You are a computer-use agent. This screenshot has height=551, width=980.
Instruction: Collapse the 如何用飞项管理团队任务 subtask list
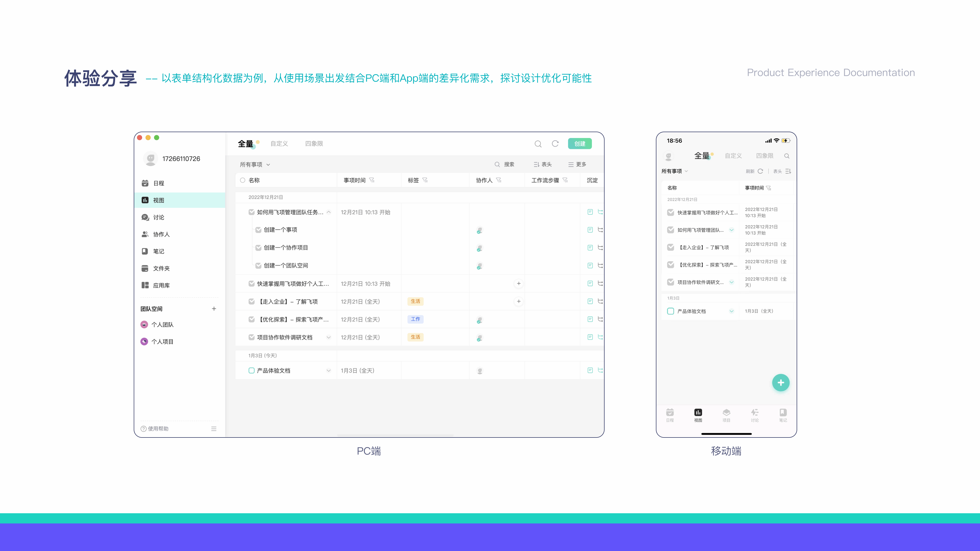click(329, 212)
